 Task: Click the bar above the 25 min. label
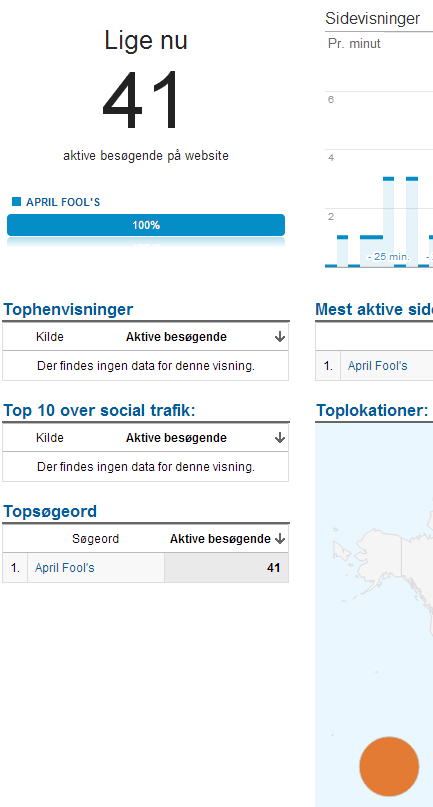(389, 221)
